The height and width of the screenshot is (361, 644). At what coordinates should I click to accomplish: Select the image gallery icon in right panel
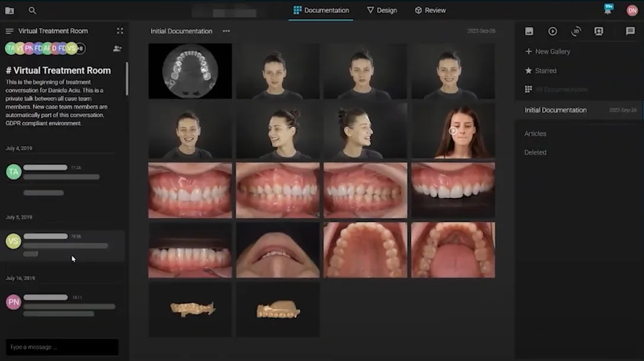click(529, 31)
